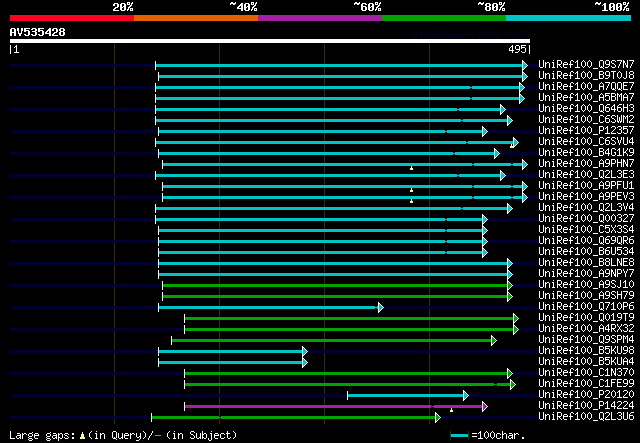Click the cyan 100char scale bar sample
The image size is (640, 443).
[459, 435]
